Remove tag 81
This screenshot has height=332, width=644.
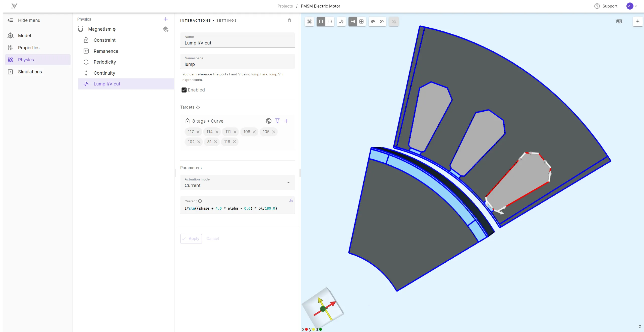(x=216, y=142)
